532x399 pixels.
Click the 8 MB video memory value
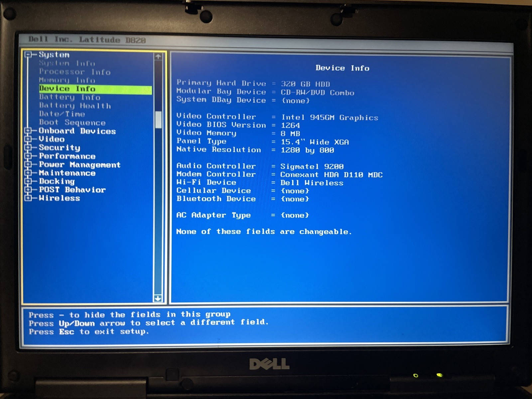pos(290,134)
